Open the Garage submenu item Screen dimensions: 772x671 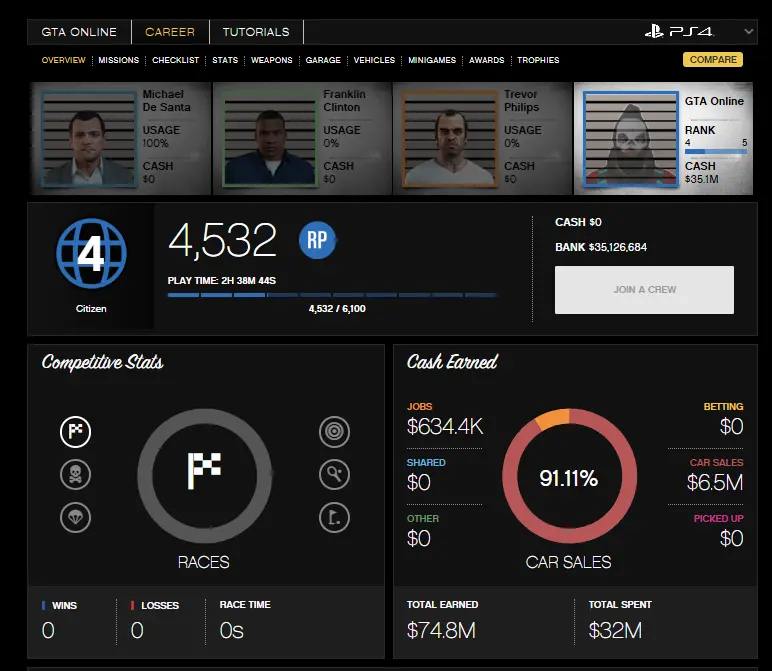click(323, 60)
